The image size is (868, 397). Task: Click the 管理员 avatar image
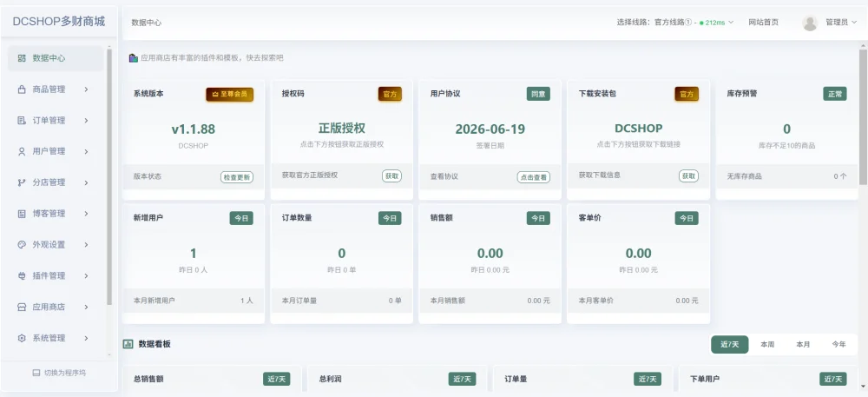(810, 23)
